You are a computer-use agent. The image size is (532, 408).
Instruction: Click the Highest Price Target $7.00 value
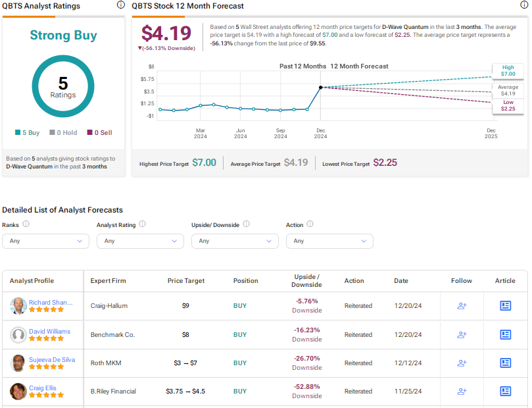point(205,163)
